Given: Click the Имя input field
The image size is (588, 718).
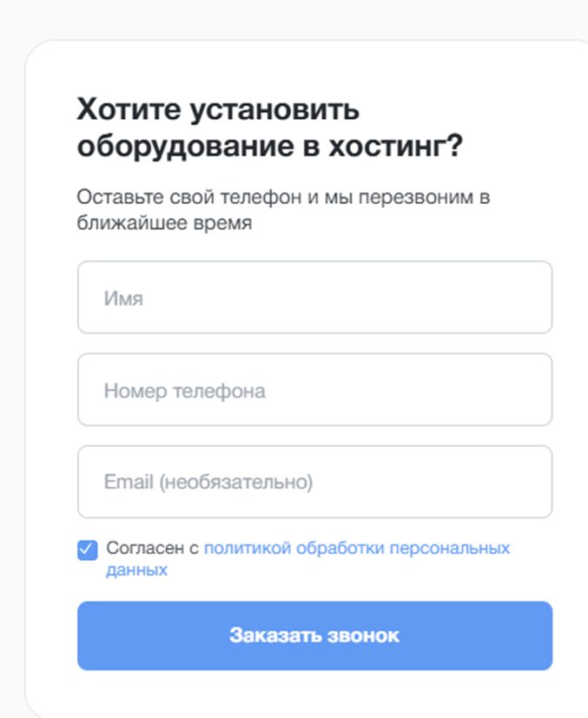Looking at the screenshot, I should pos(314,298).
